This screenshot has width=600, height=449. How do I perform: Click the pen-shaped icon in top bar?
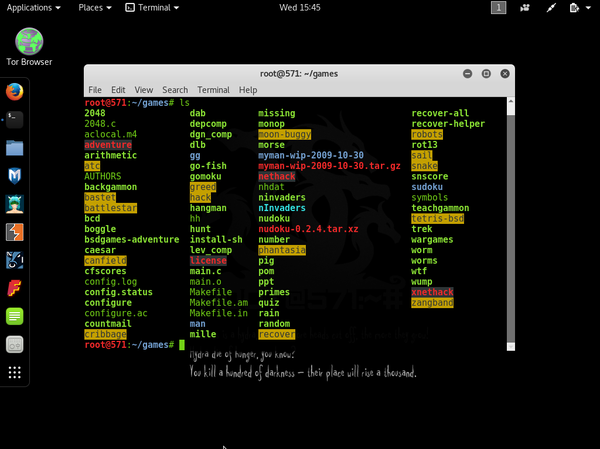coord(551,8)
